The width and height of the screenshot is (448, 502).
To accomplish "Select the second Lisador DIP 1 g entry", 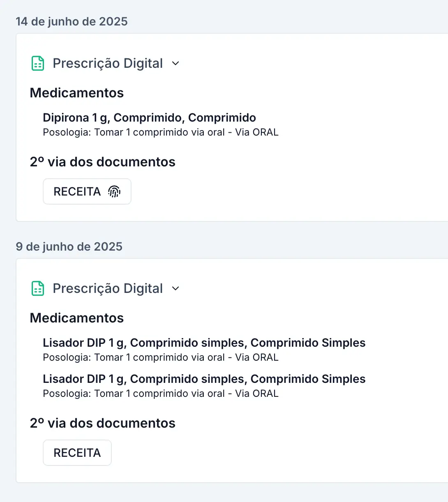I will click(x=204, y=379).
